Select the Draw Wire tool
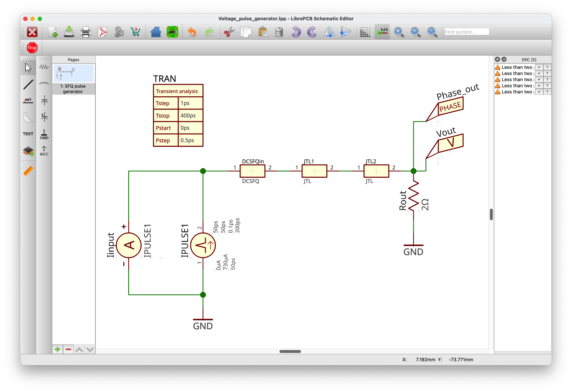Viewport: 572px width, 392px height. pyautogui.click(x=28, y=84)
